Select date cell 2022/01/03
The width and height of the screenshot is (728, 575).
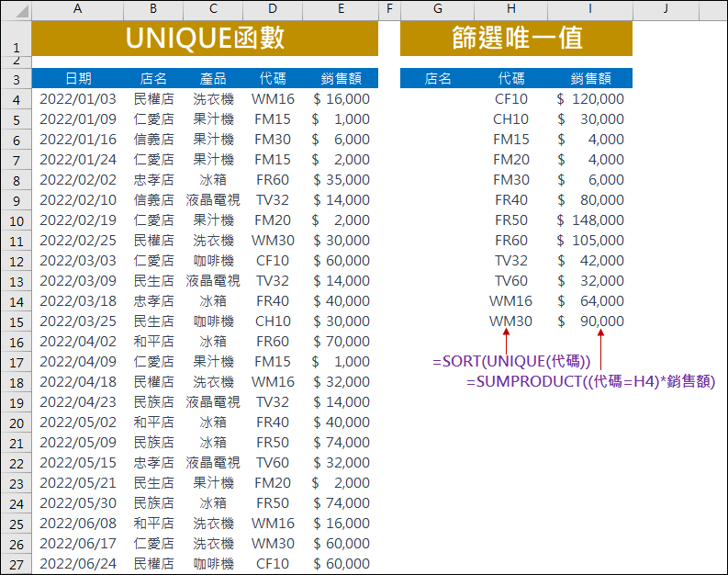pyautogui.click(x=78, y=99)
